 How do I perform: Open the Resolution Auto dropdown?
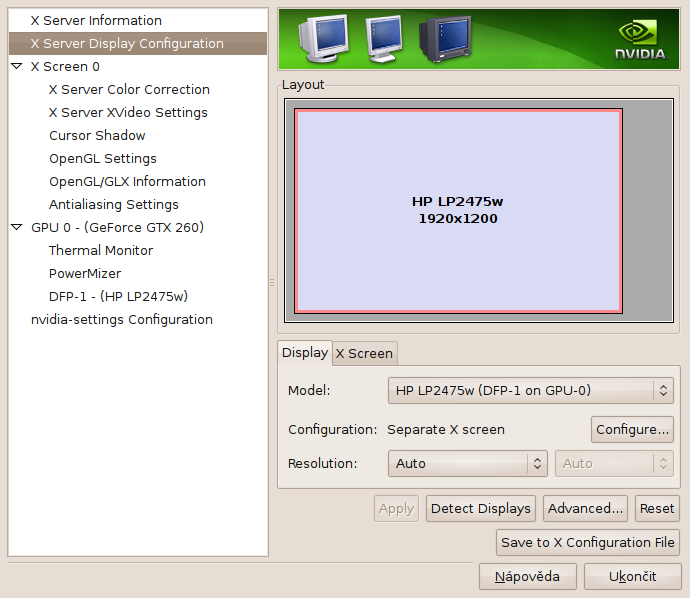tap(467, 463)
